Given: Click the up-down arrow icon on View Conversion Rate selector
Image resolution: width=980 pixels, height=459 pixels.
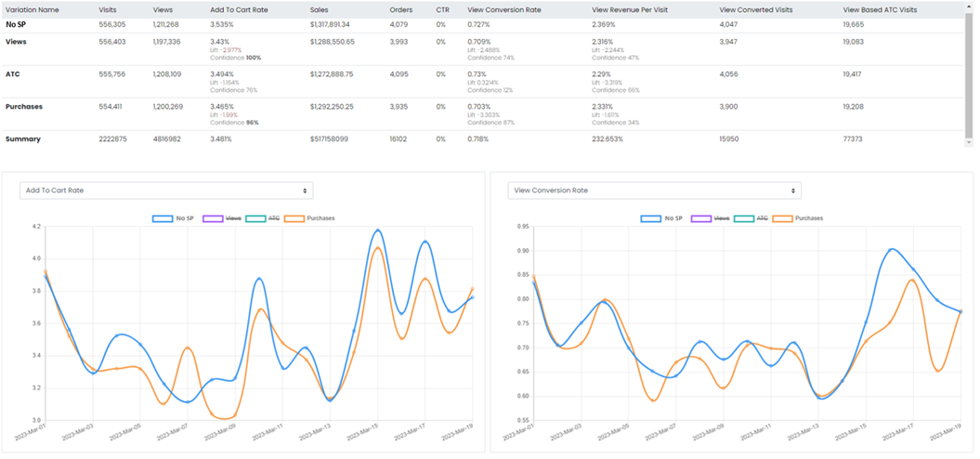Looking at the screenshot, I should pyautogui.click(x=794, y=190).
